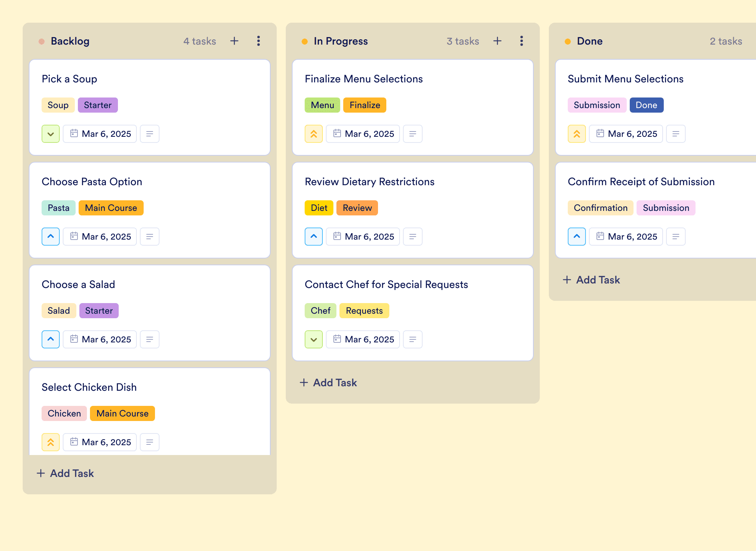Open date picker on Finalize Menu Selections card
This screenshot has width=756, height=551.
363,134
